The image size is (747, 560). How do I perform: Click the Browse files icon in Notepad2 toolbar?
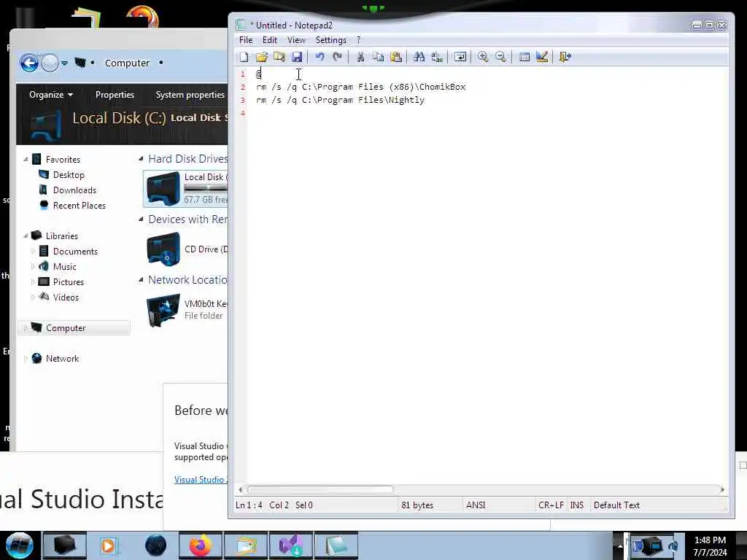[279, 57]
